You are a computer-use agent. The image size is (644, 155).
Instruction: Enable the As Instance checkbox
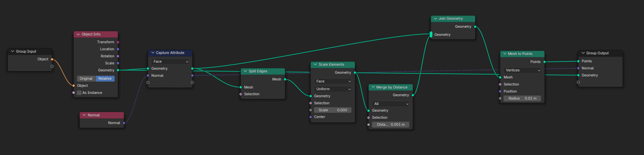(79, 93)
